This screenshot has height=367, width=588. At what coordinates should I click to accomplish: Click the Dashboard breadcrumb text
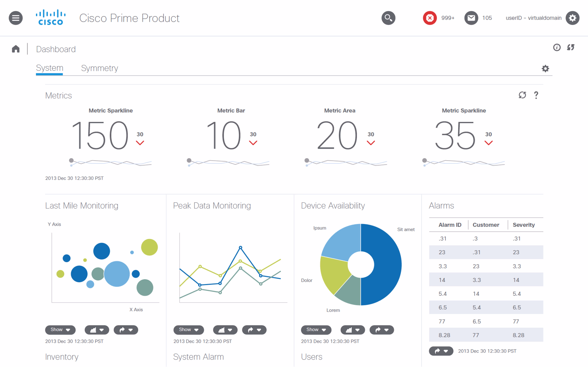56,49
